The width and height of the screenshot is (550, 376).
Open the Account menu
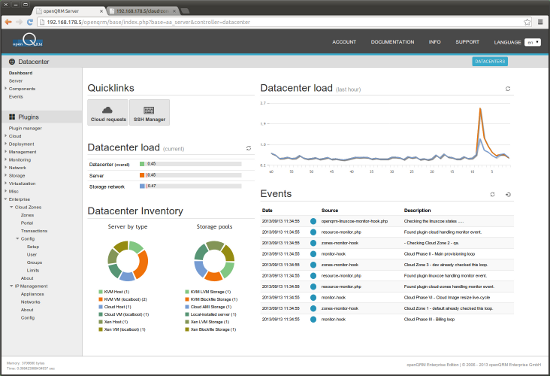click(344, 42)
